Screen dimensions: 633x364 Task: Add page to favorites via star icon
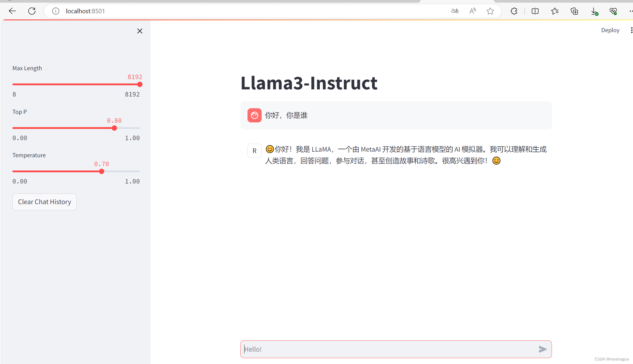[x=490, y=11]
